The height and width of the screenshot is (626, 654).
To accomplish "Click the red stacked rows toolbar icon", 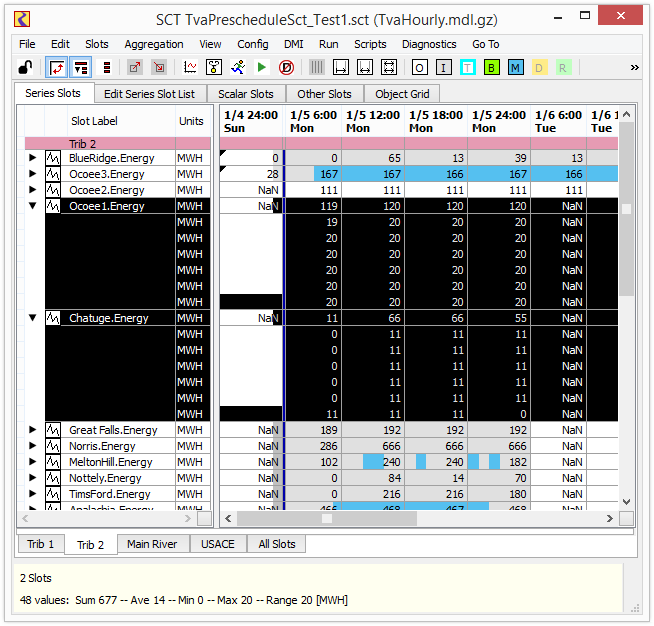I will [x=107, y=67].
